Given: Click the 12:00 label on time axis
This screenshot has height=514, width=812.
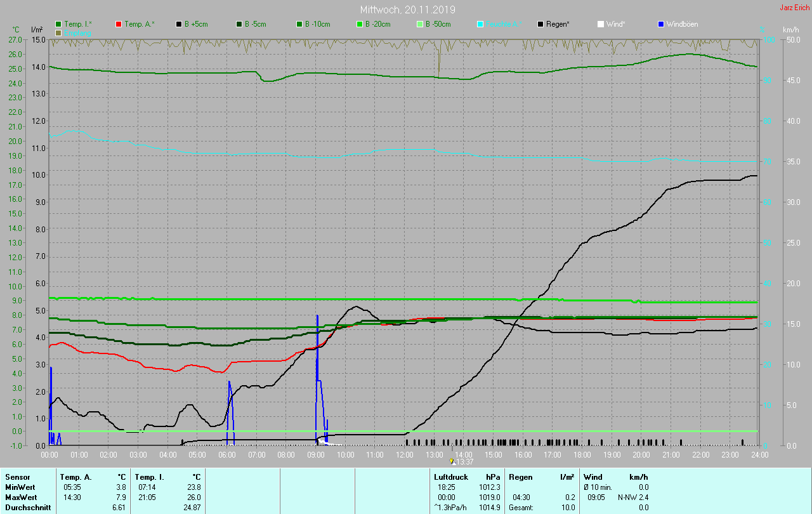Looking at the screenshot, I should [403, 454].
